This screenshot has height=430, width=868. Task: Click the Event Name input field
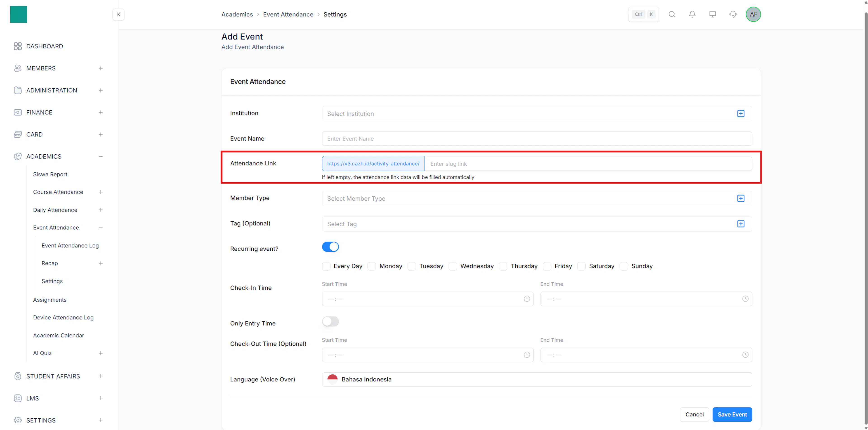coord(537,139)
